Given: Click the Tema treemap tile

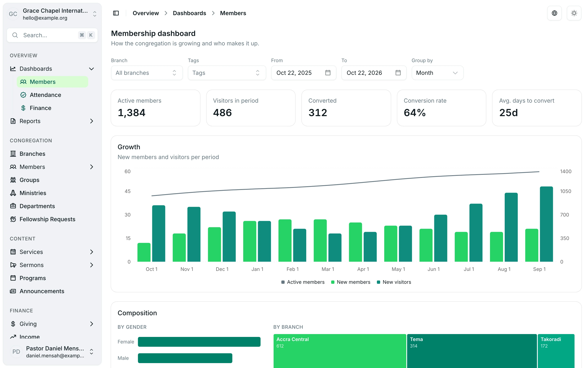Looking at the screenshot, I should [472, 351].
